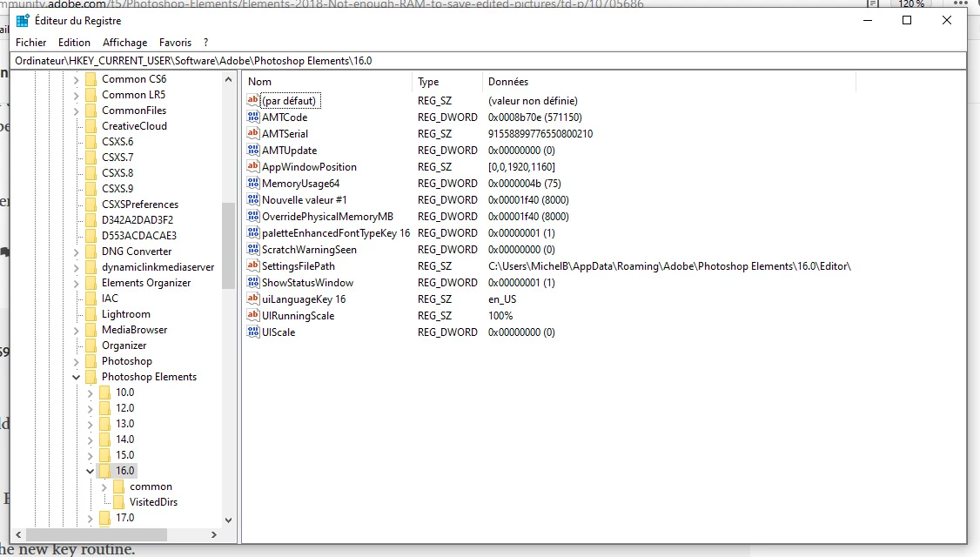Click the 0x0008b70e (571150) data cell
980x557 pixels.
(x=535, y=117)
